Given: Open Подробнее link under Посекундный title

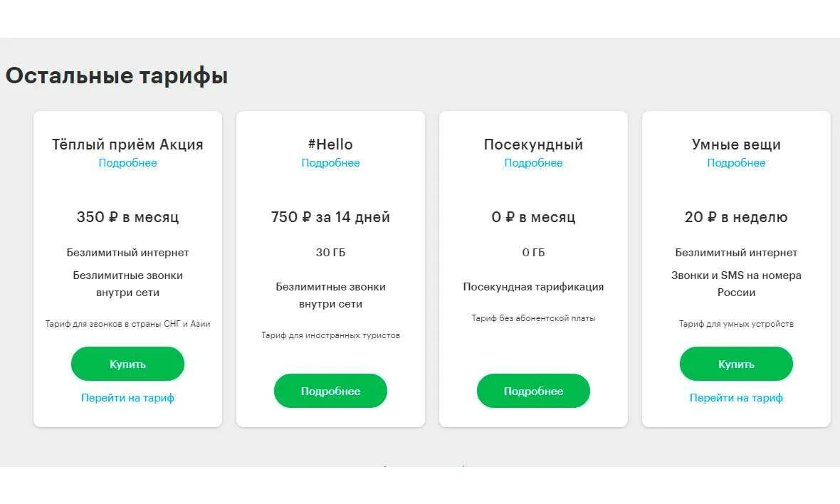Looking at the screenshot, I should click(534, 163).
